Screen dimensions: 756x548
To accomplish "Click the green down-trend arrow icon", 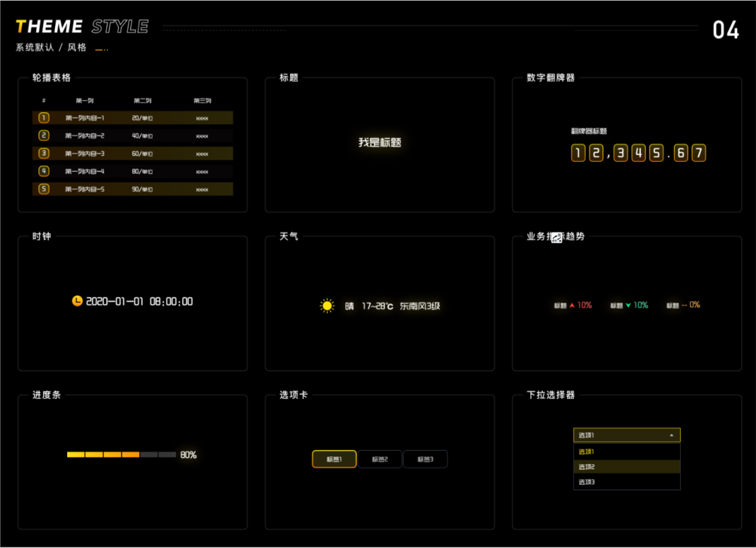I will point(628,306).
